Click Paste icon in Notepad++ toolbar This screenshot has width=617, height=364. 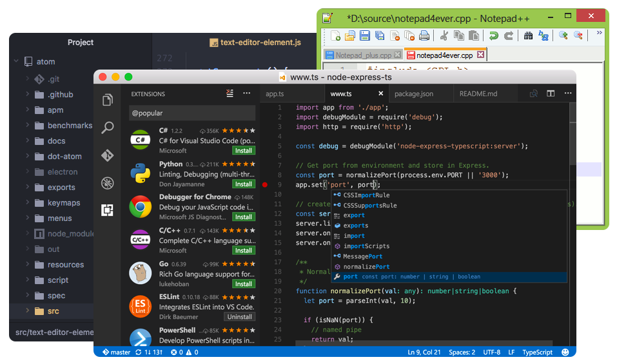pyautogui.click(x=474, y=36)
